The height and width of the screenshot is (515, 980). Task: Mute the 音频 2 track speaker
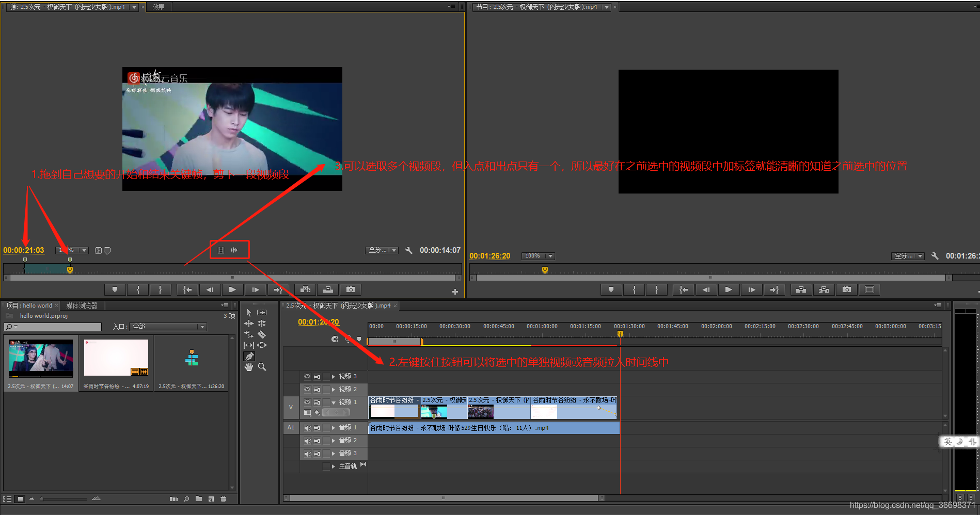click(x=308, y=441)
